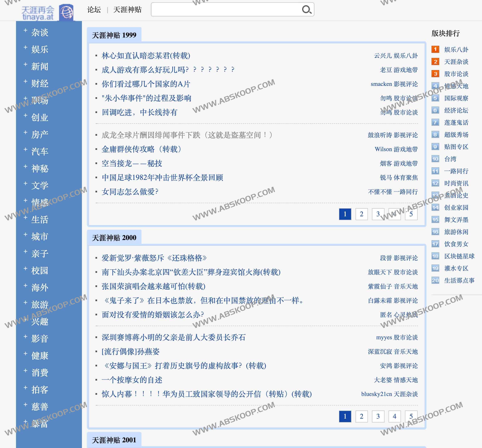Screen dimensions: 482x448
Task: Expand the 文学 sidebar category plus
Action: click(x=25, y=183)
